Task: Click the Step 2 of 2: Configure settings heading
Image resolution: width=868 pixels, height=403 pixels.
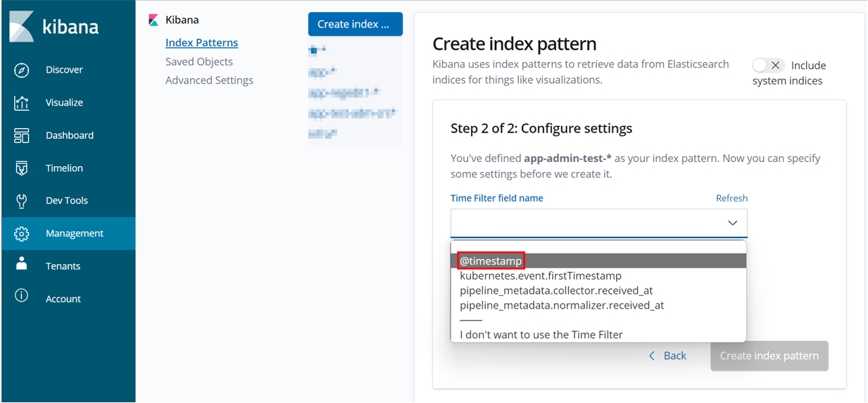Action: pyautogui.click(x=541, y=129)
